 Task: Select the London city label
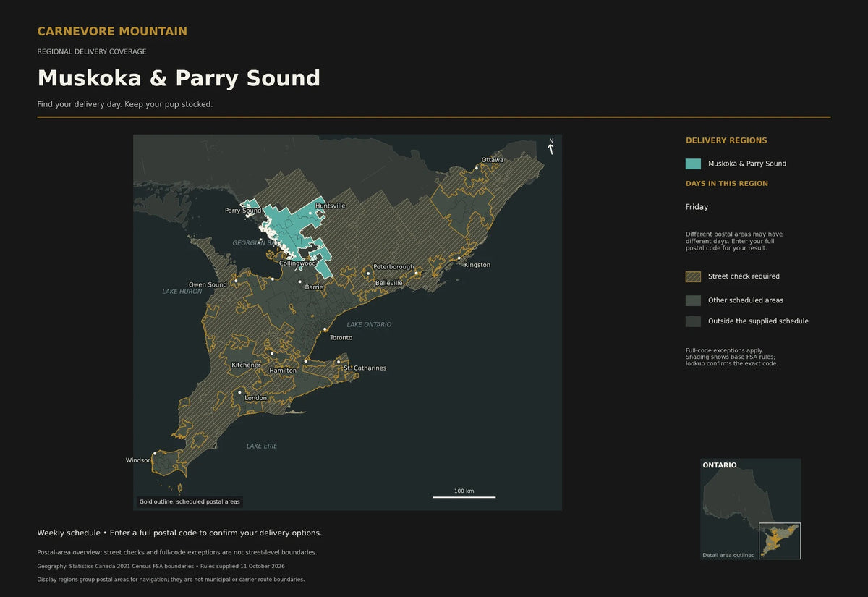tap(256, 398)
